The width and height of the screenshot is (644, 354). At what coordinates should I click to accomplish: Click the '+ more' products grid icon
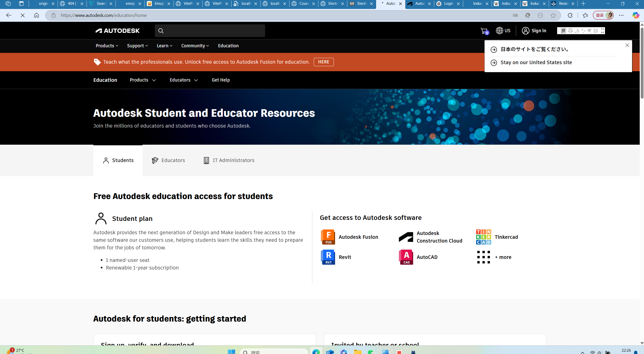point(483,257)
